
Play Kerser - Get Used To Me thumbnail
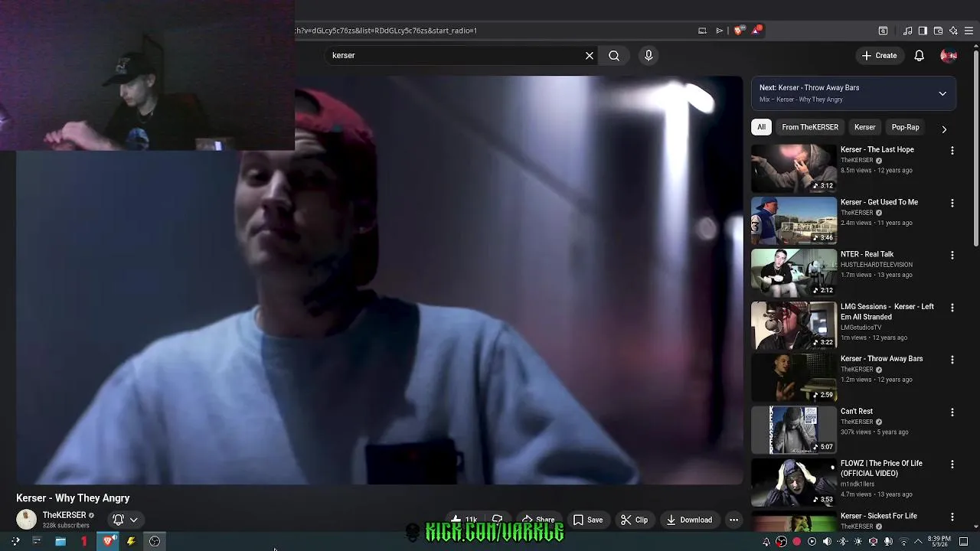coord(794,220)
